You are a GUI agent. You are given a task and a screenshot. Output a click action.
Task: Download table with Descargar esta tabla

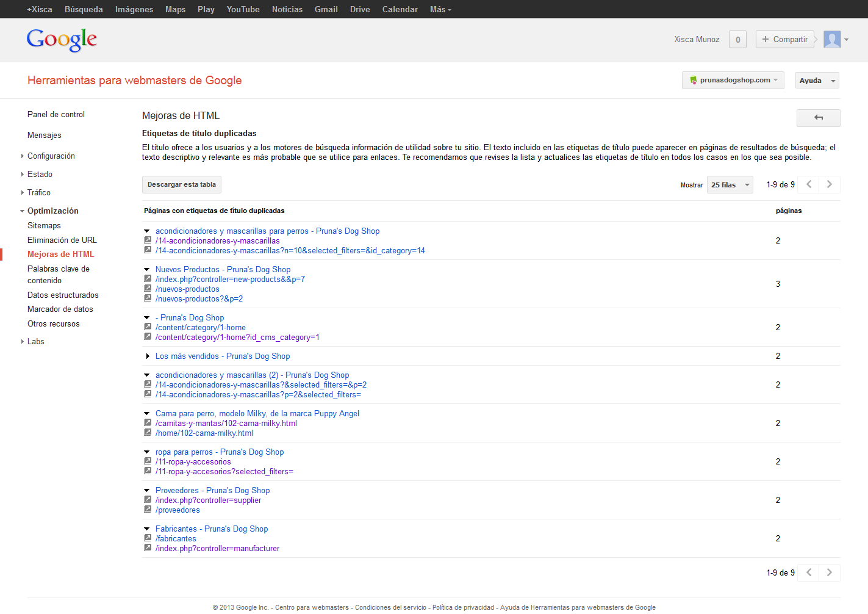pyautogui.click(x=182, y=184)
